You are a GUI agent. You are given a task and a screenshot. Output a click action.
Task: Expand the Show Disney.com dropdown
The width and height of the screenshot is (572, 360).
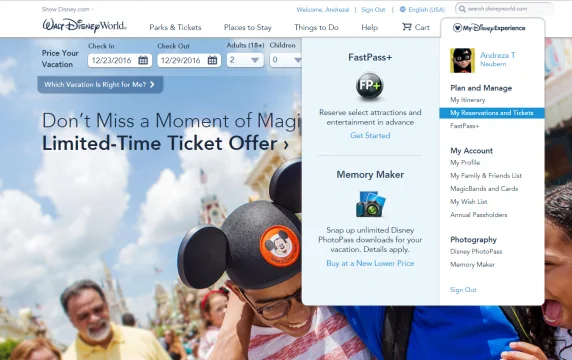[x=67, y=9]
